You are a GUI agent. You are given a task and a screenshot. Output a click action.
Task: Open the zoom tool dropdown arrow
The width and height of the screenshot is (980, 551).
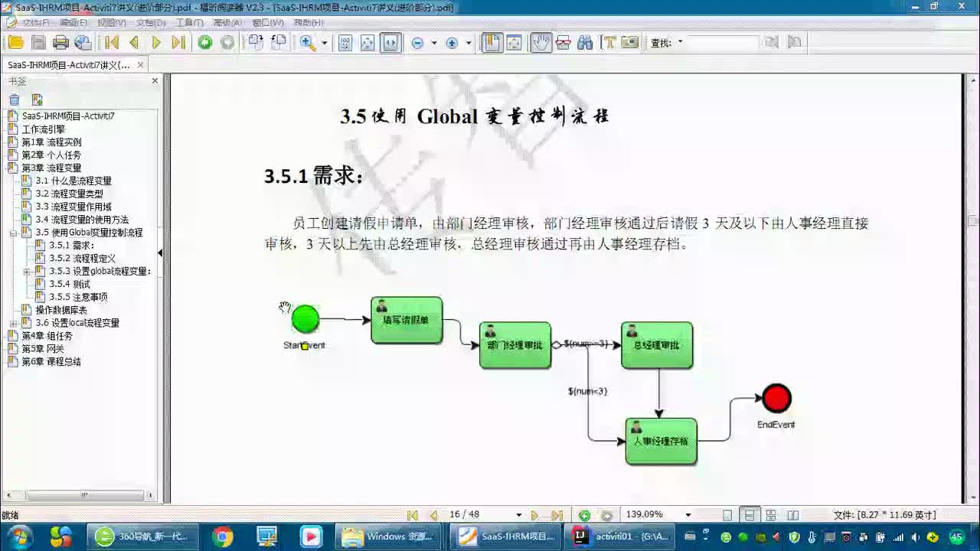pyautogui.click(x=324, y=43)
